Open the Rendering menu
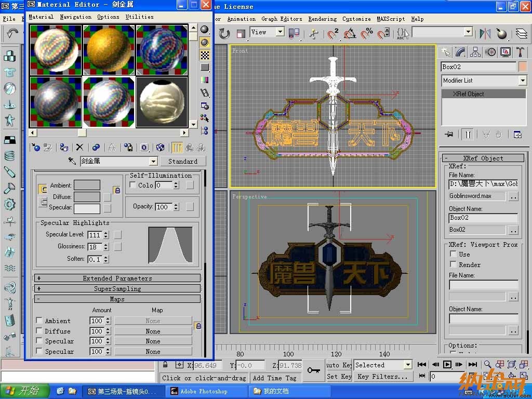Screen dimensions: 532x399 (x=322, y=19)
